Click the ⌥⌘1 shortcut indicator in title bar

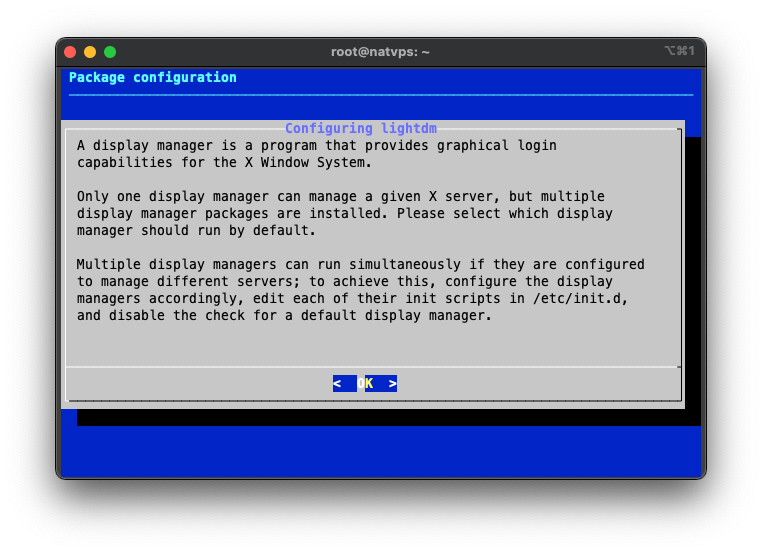point(678,52)
